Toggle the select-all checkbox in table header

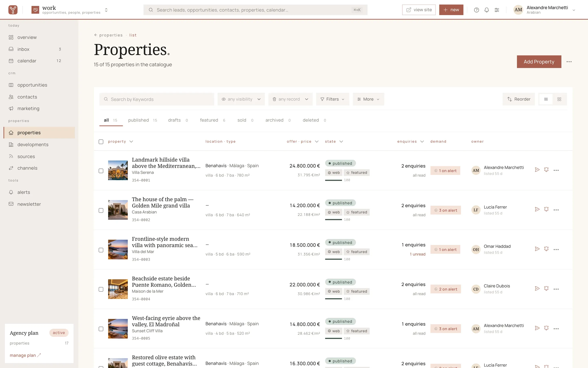(101, 142)
